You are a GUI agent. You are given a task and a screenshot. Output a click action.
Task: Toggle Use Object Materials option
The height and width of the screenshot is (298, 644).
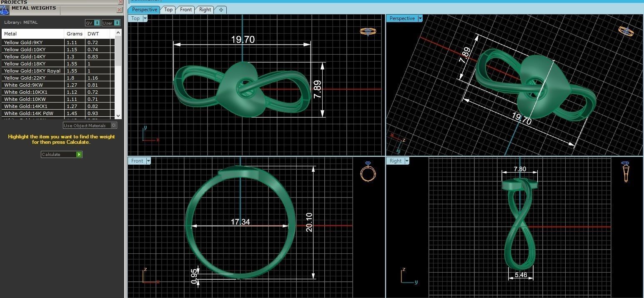(90, 125)
